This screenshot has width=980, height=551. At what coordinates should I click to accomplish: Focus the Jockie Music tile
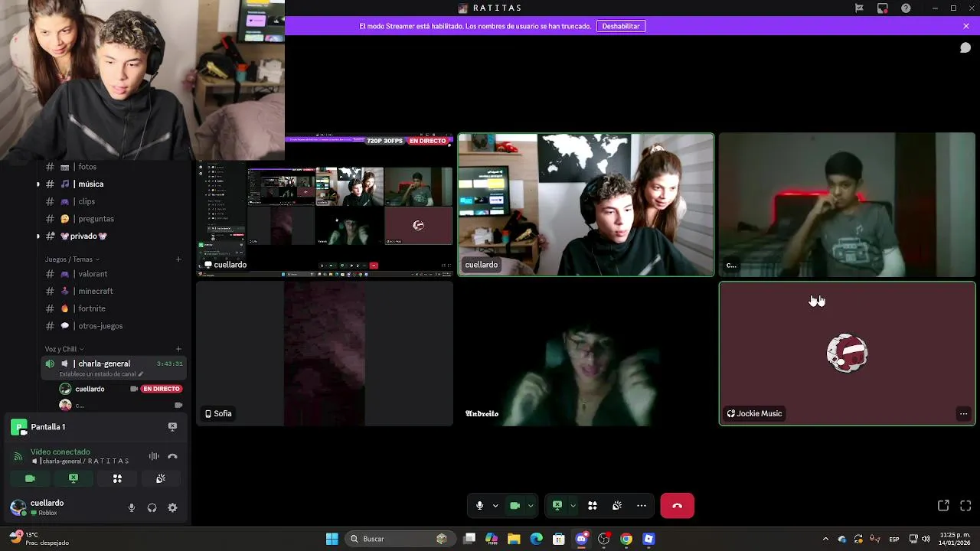click(847, 354)
